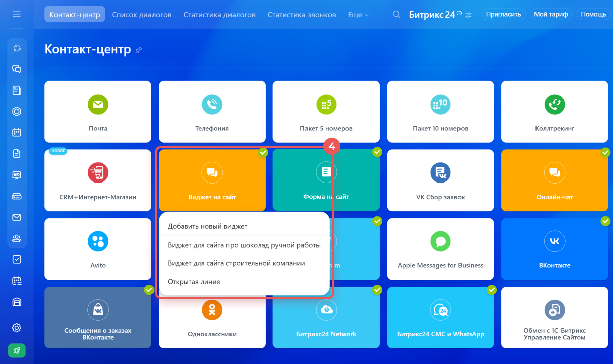This screenshot has width=613, height=364.
Task: Open Сообщения о заказах ВКонтакте bag icon
Action: tap(98, 310)
